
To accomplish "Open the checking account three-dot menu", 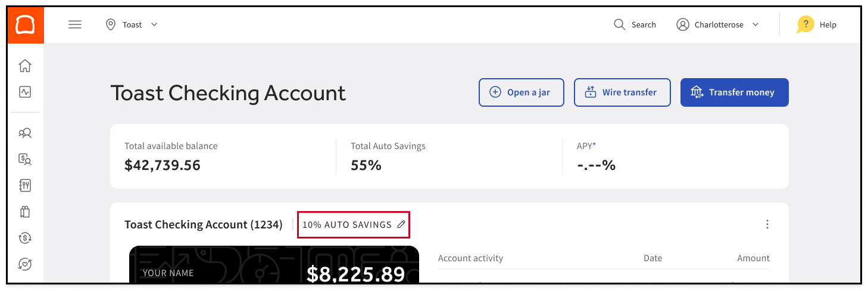I will click(767, 225).
